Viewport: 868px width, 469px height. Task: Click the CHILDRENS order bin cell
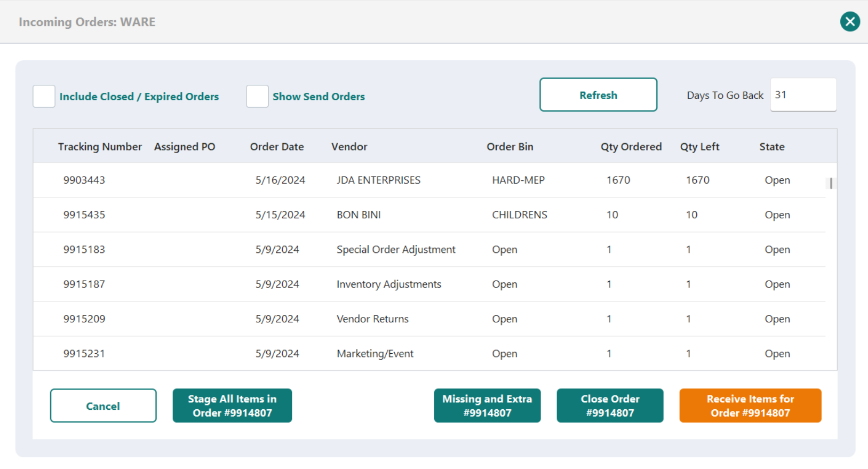click(x=520, y=215)
